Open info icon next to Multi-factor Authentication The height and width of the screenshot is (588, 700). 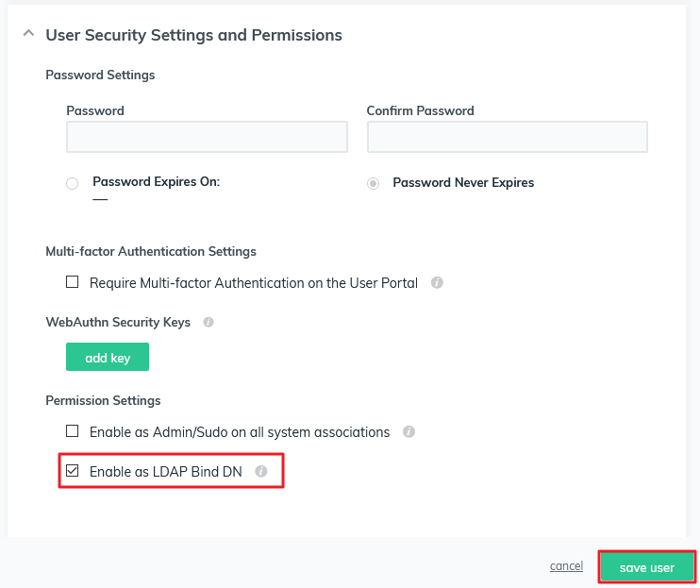[437, 282]
